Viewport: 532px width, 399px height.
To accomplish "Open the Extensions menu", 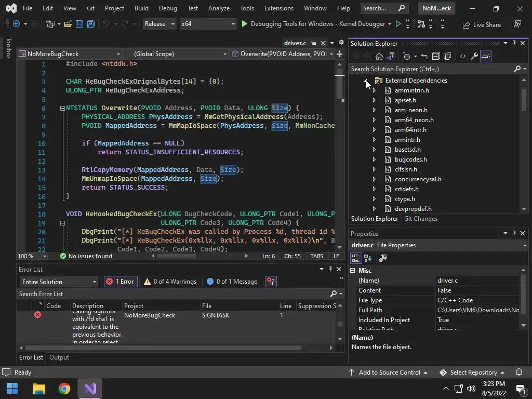I will (279, 8).
